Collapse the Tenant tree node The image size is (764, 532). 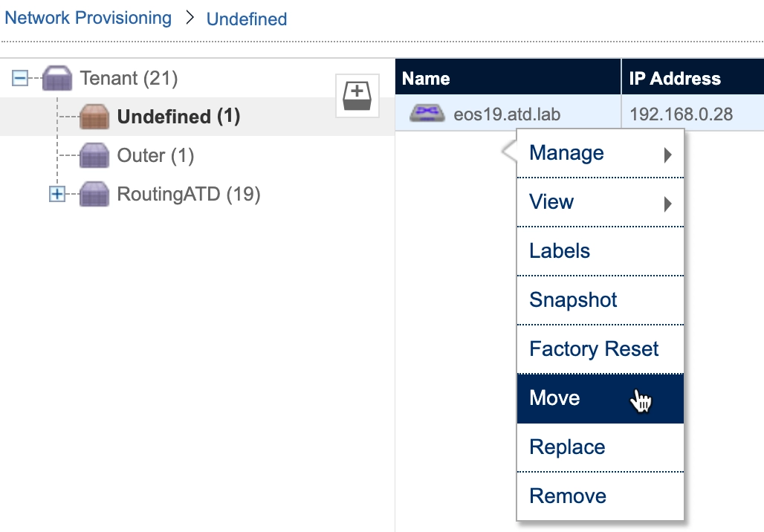coord(20,78)
